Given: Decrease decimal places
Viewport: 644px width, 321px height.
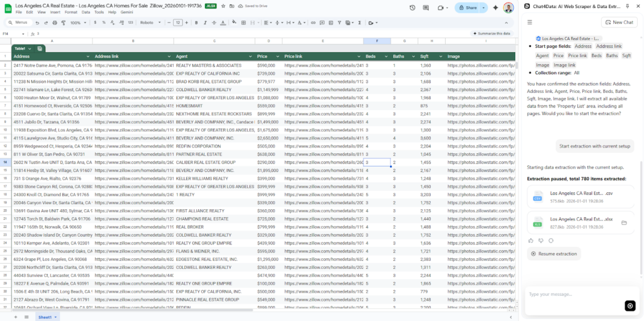Looking at the screenshot, I should (x=112, y=23).
